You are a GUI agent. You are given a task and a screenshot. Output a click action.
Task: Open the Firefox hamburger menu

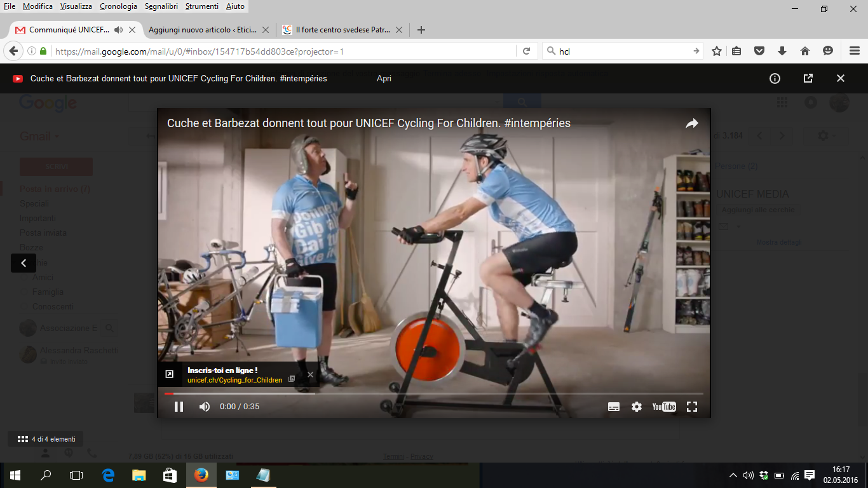855,51
